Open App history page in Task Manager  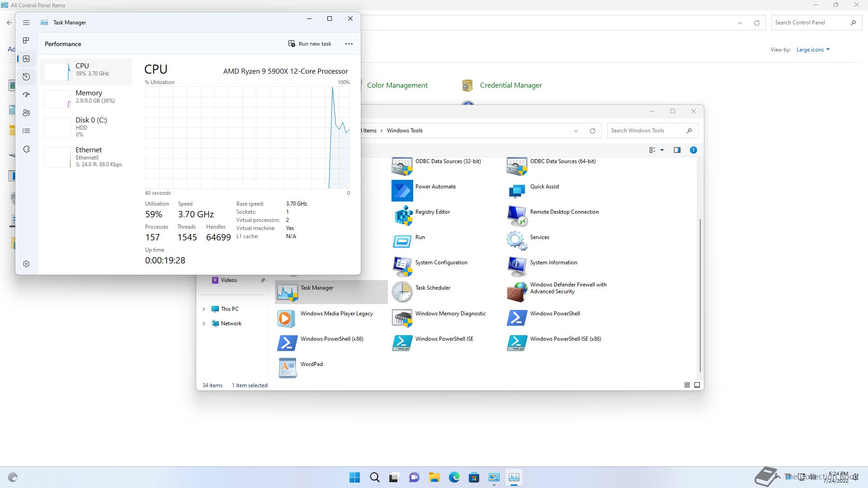coord(26,77)
